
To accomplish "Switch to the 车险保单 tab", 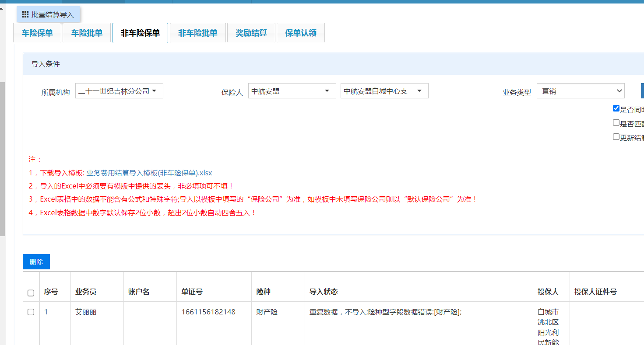I will [x=37, y=33].
